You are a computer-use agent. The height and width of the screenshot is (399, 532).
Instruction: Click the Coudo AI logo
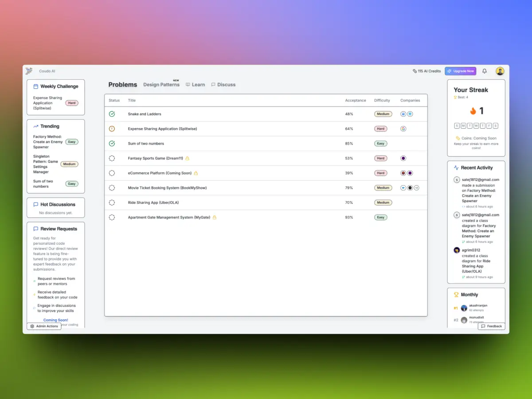(x=29, y=71)
